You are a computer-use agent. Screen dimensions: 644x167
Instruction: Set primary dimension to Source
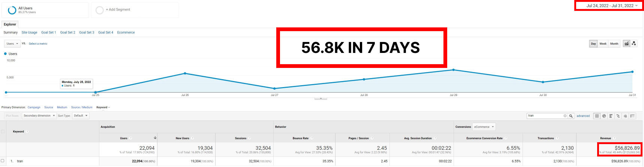[49, 107]
